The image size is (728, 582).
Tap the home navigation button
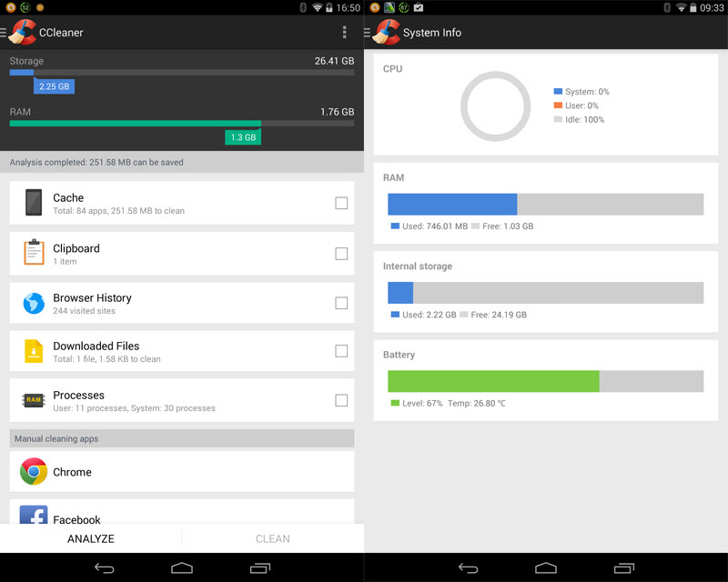[181, 567]
